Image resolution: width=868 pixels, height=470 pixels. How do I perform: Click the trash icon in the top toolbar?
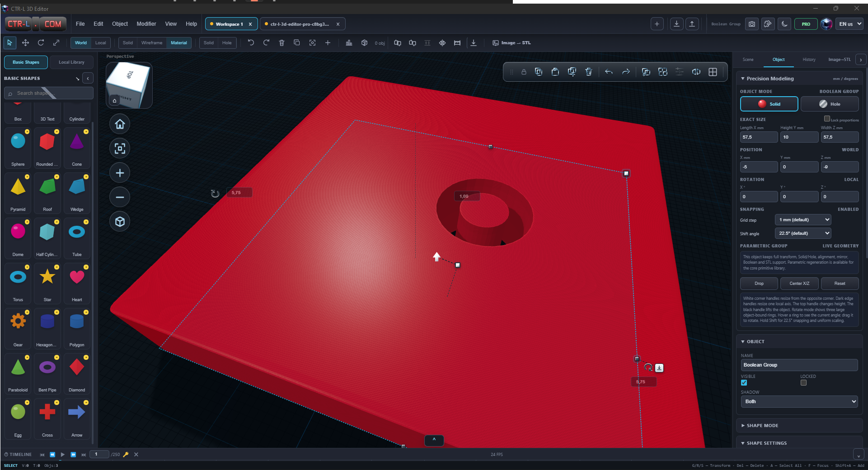282,43
